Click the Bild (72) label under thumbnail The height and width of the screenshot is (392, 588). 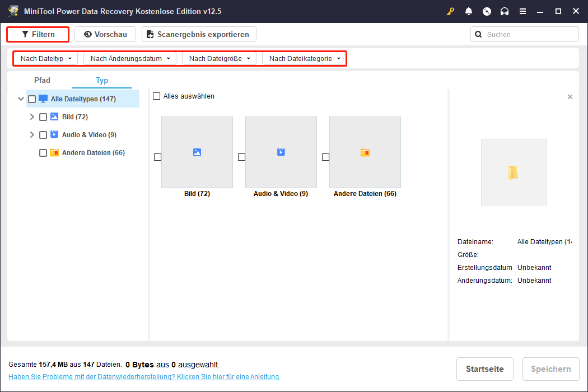pyautogui.click(x=197, y=194)
